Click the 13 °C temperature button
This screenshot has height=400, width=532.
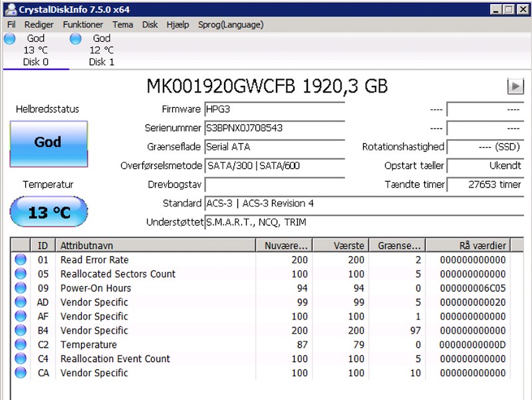tap(49, 212)
